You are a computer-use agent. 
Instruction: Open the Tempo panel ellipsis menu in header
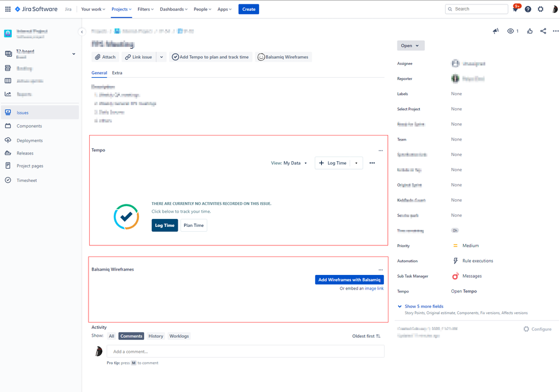pyautogui.click(x=381, y=151)
